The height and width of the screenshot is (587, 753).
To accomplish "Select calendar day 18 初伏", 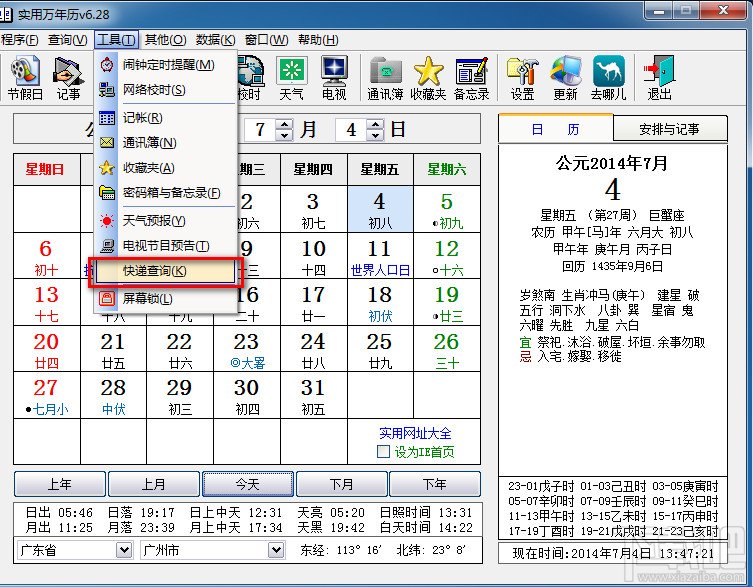I will 380,302.
